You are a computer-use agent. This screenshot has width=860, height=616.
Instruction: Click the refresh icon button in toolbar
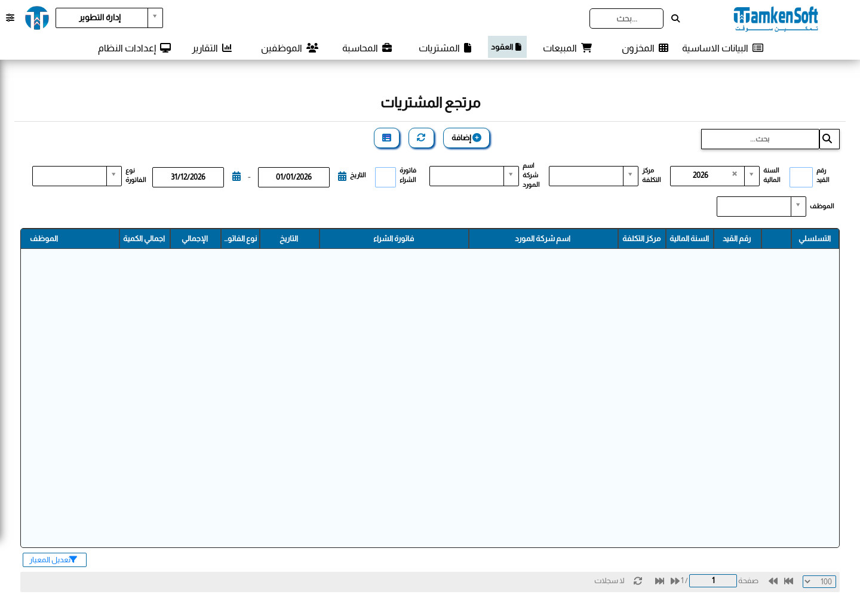click(x=421, y=138)
